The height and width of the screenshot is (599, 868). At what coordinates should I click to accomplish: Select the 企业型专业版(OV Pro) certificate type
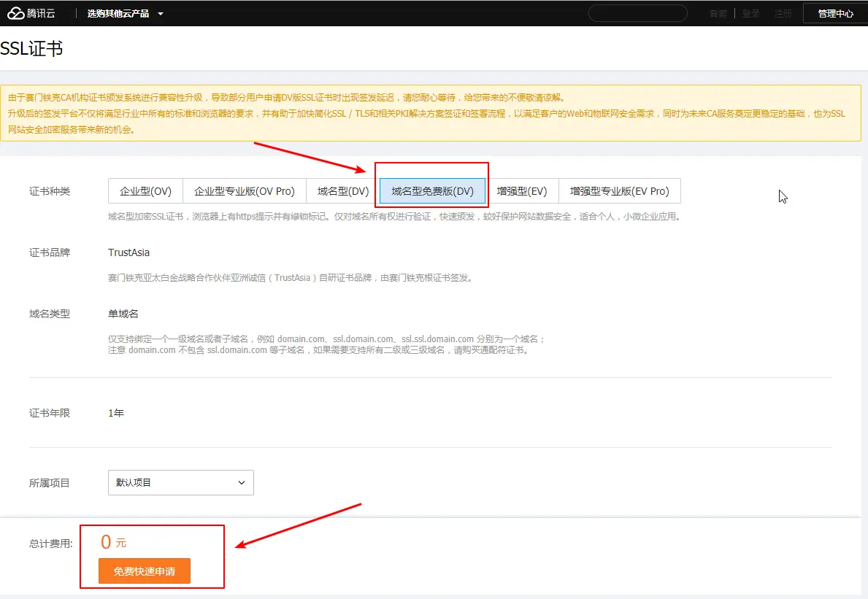244,191
